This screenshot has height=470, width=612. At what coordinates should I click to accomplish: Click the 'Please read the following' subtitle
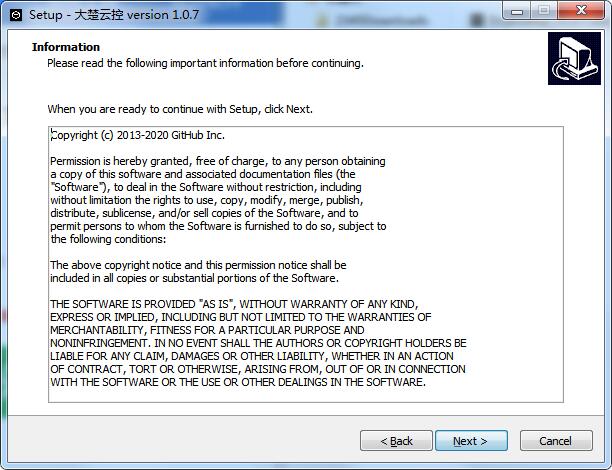(x=205, y=63)
